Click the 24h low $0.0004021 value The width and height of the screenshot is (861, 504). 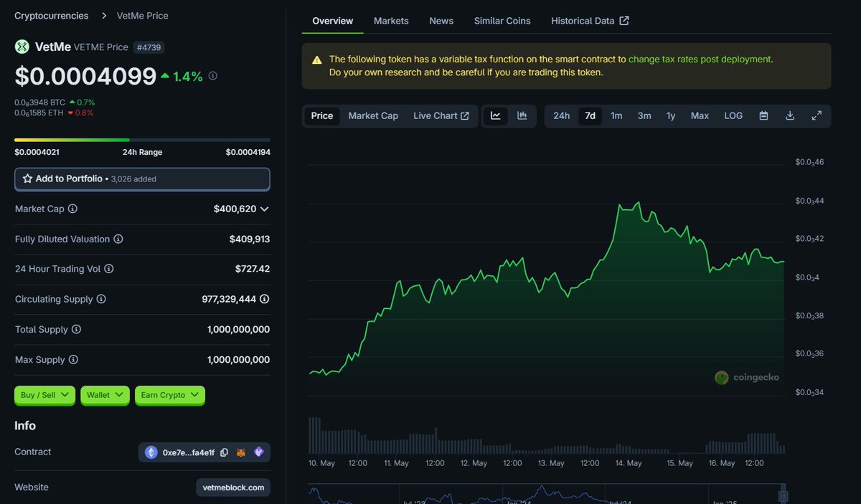tap(37, 152)
